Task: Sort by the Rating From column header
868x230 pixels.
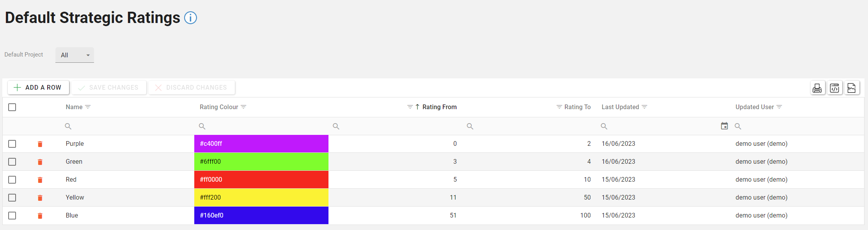Action: [439, 107]
